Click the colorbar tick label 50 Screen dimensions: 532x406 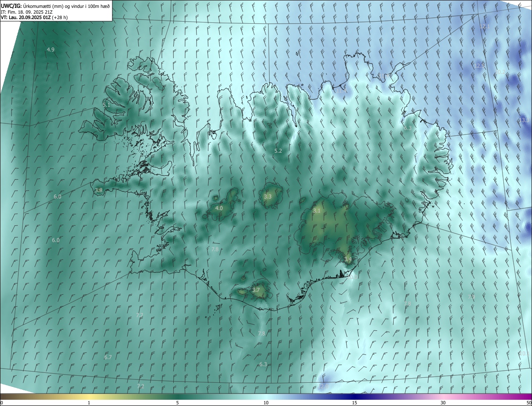(529, 403)
